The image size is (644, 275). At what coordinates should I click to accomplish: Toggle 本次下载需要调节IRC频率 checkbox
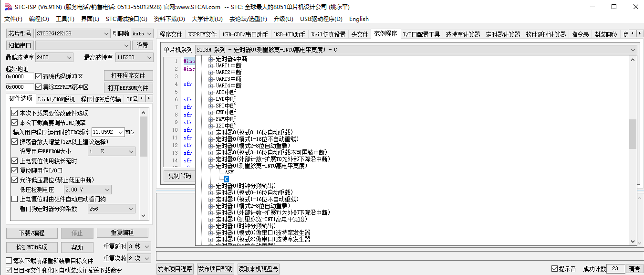[x=15, y=123]
